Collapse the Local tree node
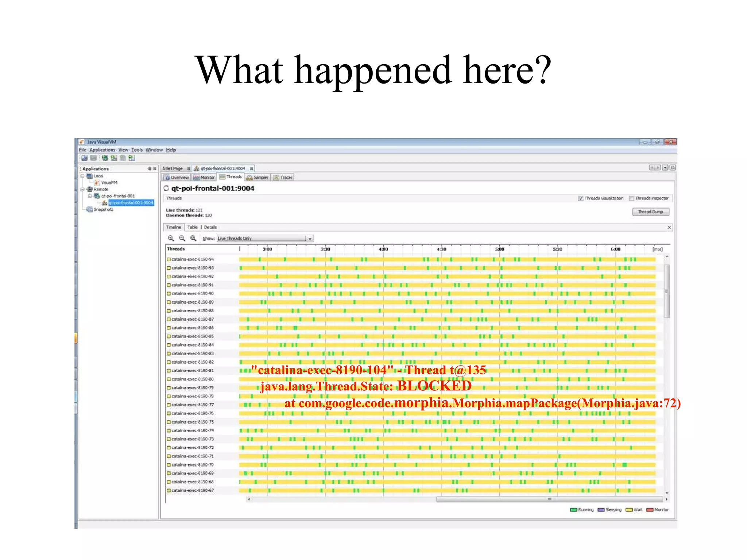This screenshot has width=747, height=560. click(83, 176)
